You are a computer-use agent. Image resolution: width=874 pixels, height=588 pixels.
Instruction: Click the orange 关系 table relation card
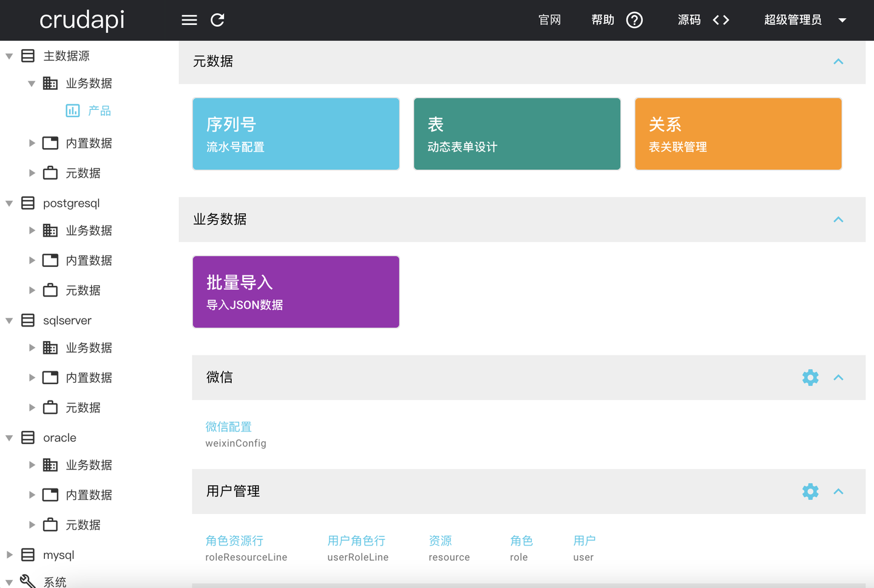point(738,134)
